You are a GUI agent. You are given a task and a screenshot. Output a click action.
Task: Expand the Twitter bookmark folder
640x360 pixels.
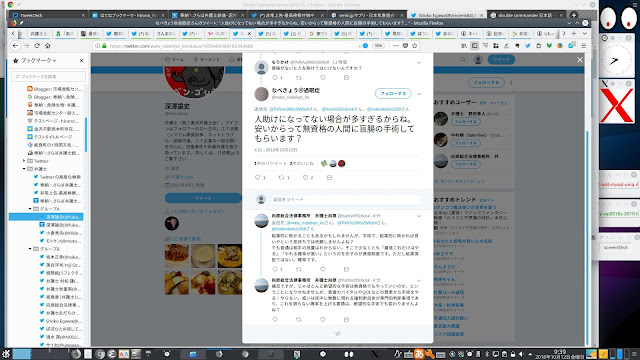click(24, 161)
